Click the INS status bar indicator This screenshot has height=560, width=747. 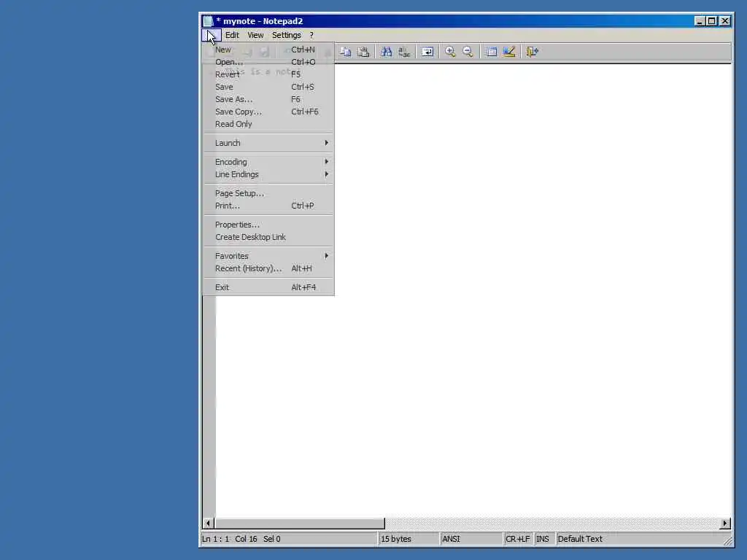pos(543,539)
